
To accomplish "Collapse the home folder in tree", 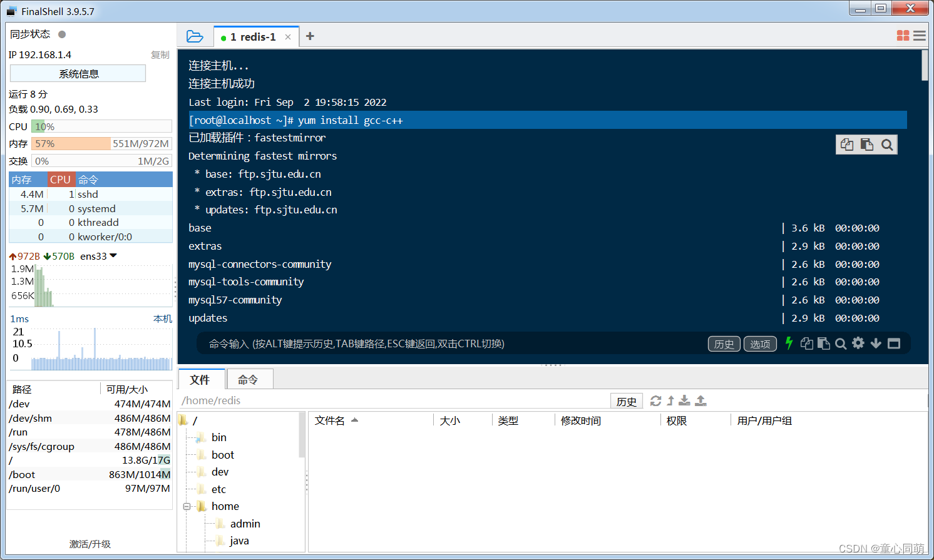I will pyautogui.click(x=187, y=506).
